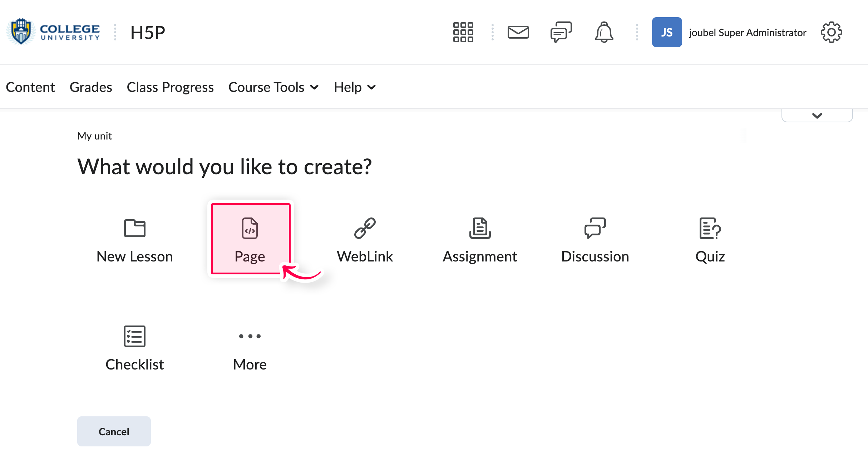Select the Checklist option
The image size is (868, 465).
(x=134, y=348)
